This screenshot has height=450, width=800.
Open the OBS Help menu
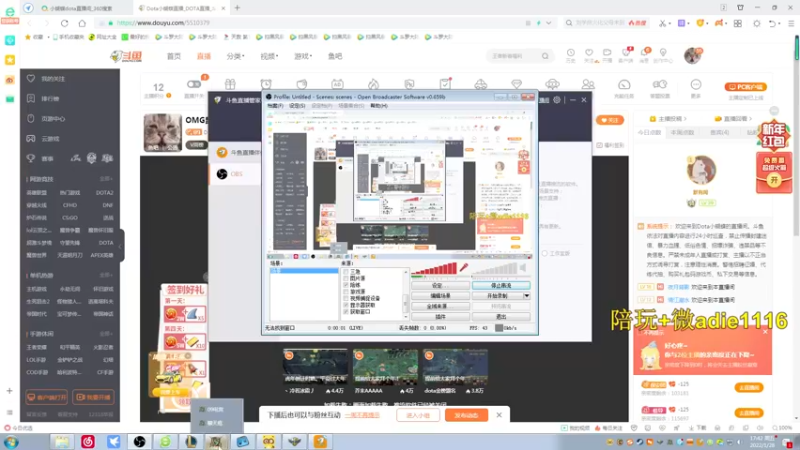tap(379, 106)
